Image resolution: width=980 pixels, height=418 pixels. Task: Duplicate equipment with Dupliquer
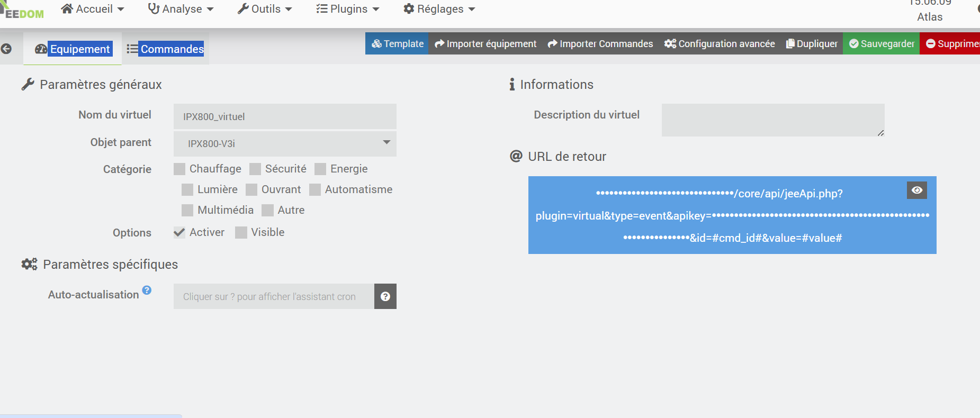(x=812, y=44)
